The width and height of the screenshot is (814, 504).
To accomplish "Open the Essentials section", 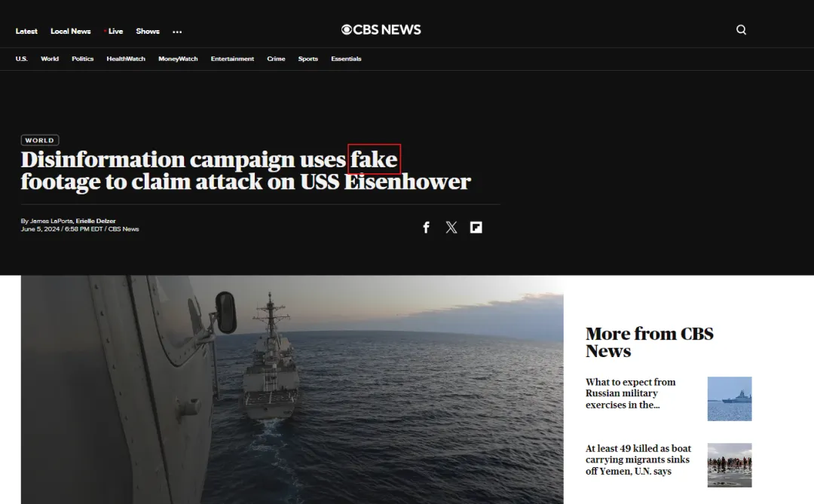I will pos(346,59).
